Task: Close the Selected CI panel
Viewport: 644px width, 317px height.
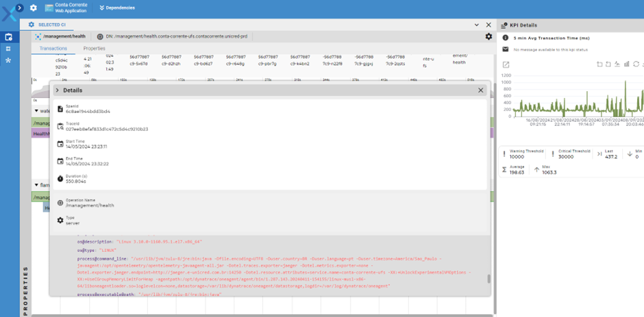Action: coord(488,25)
